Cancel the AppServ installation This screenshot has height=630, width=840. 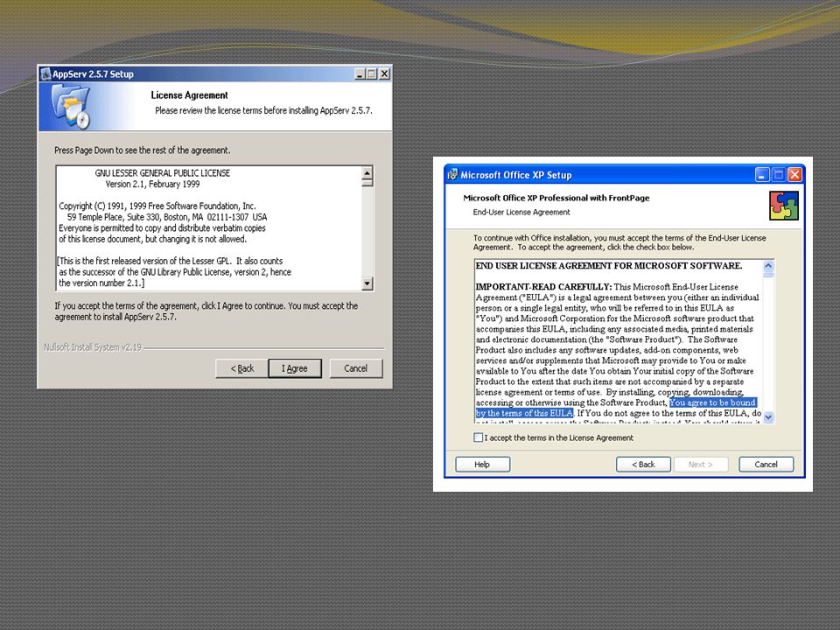click(x=356, y=368)
